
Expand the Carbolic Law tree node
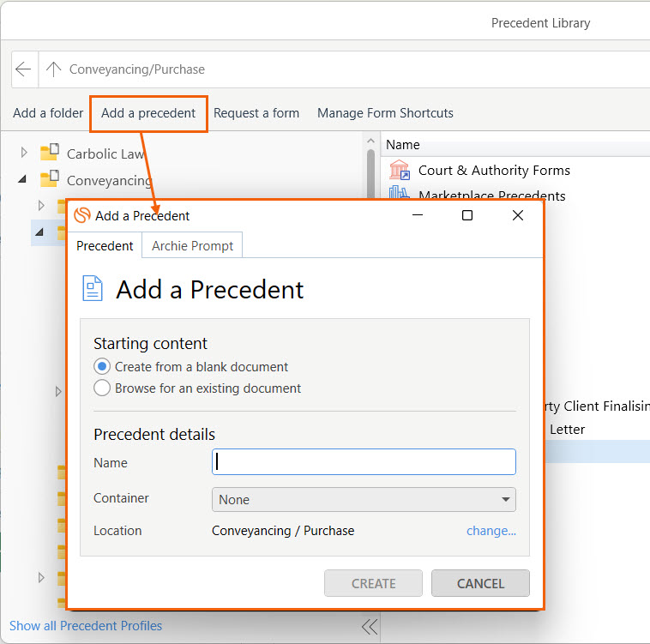[x=24, y=153]
